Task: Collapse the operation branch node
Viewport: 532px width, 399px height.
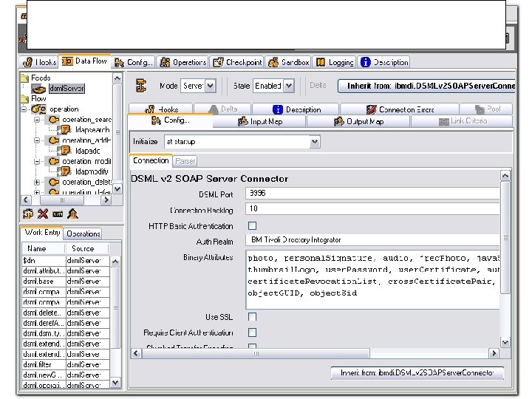Action: [24, 109]
